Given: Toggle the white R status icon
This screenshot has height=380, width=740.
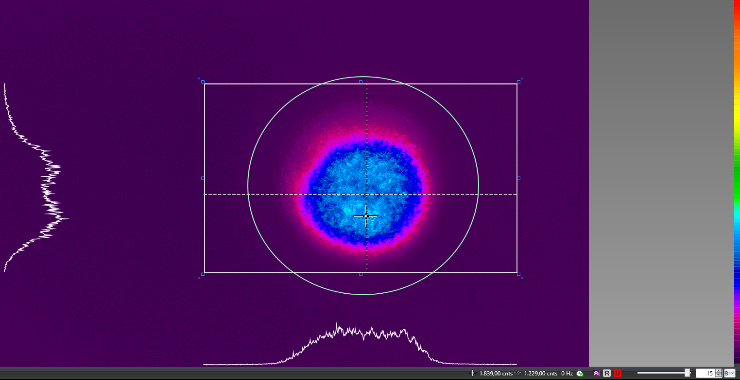Looking at the screenshot, I should click(x=607, y=373).
